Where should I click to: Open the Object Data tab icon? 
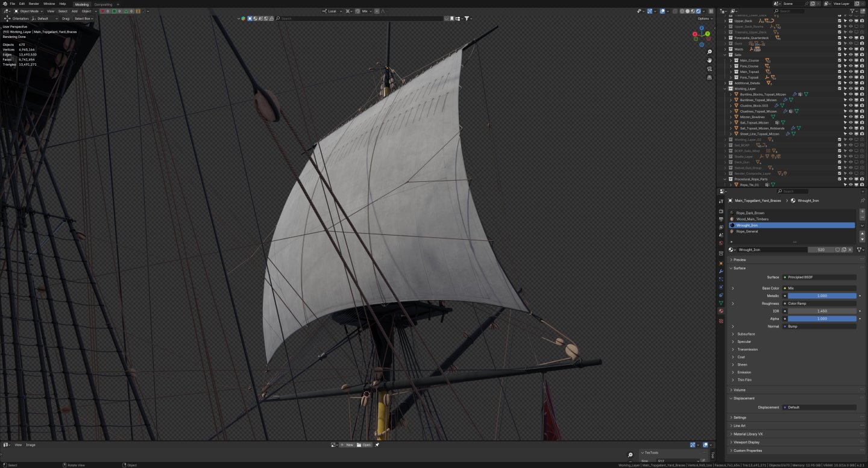[721, 303]
